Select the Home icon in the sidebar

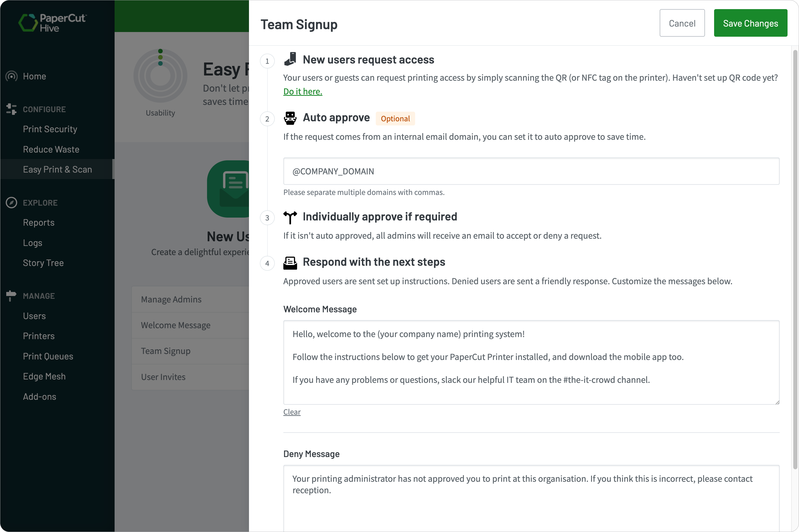click(x=11, y=76)
